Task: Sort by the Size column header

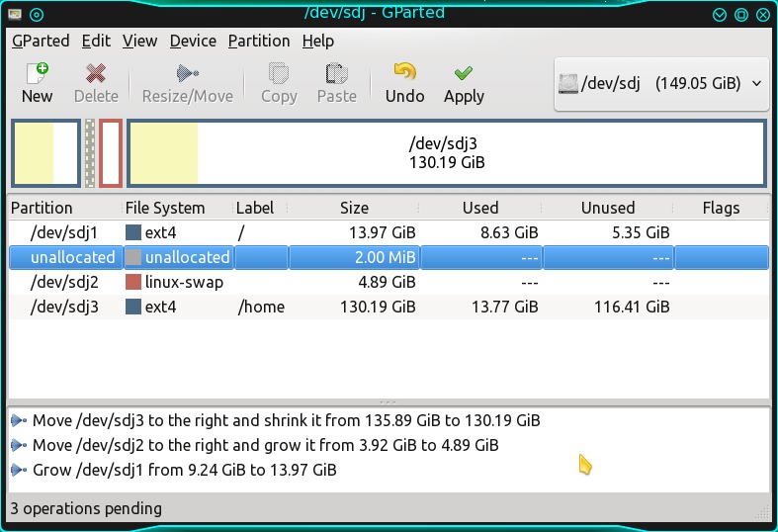Action: click(354, 208)
